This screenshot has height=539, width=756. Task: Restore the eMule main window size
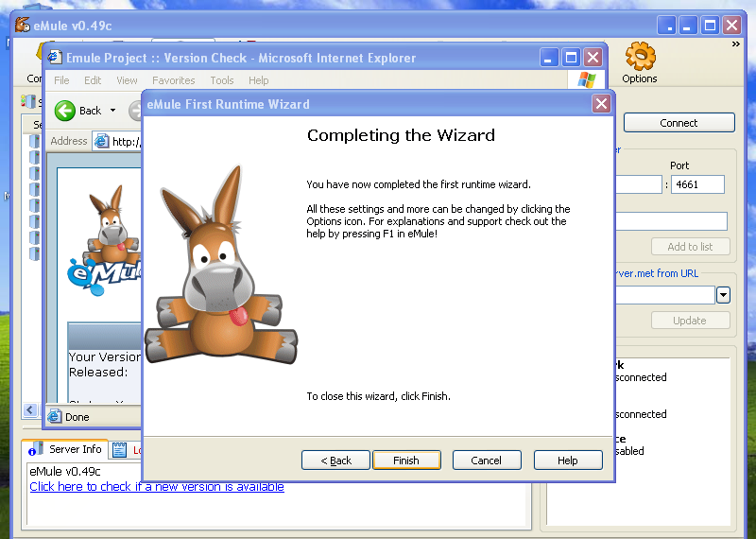[711, 25]
